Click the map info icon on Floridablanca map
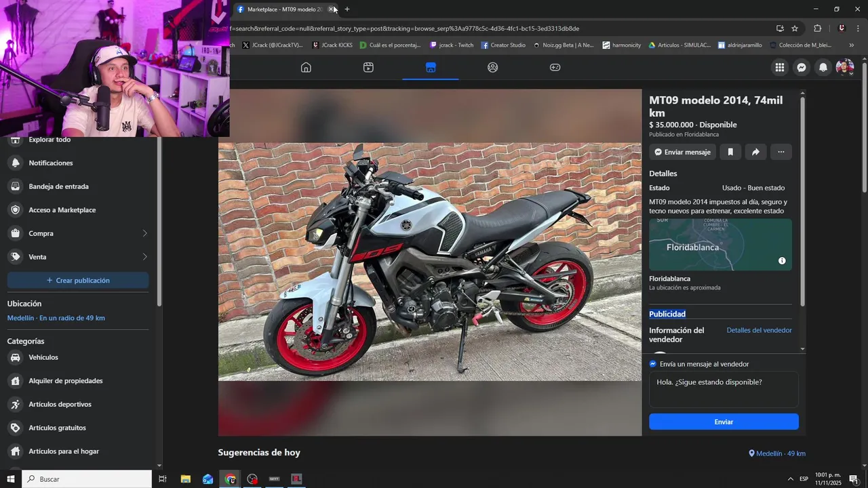Screen dimensions: 868x488 pyautogui.click(x=782, y=261)
